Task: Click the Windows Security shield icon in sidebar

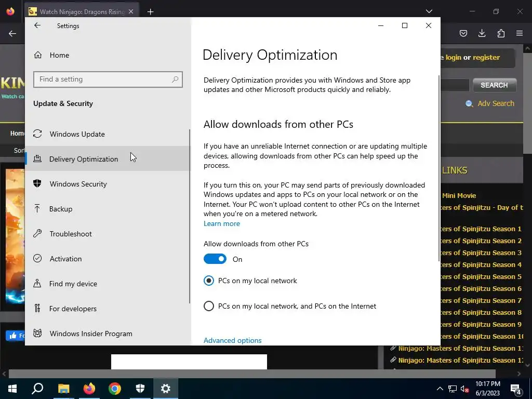Action: click(x=37, y=183)
